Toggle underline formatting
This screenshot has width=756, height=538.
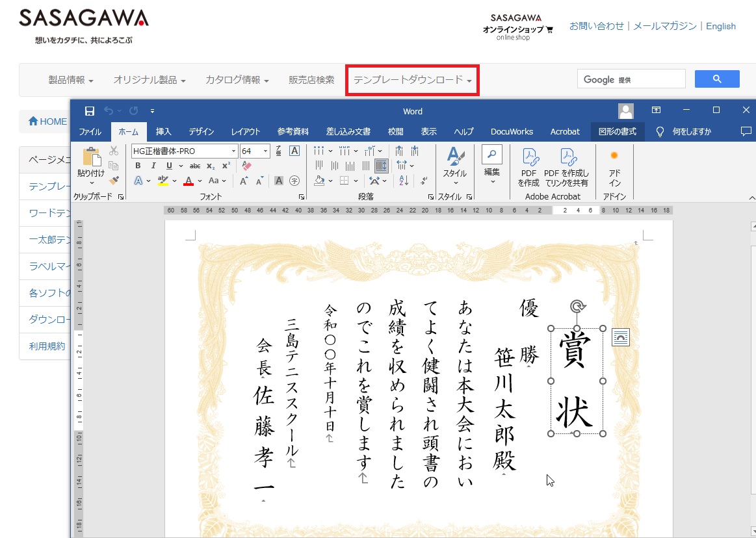point(169,166)
